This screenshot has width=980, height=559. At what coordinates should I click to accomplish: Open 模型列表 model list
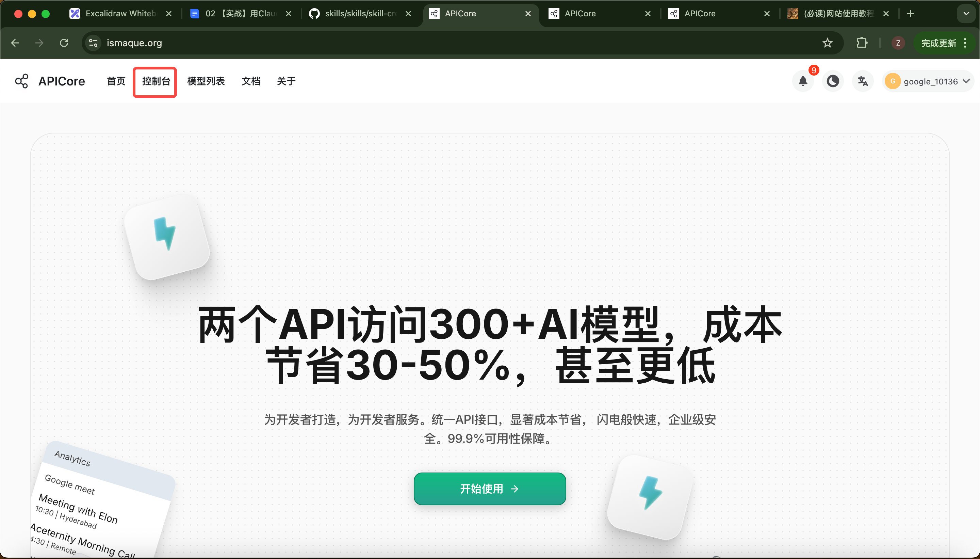coord(206,81)
